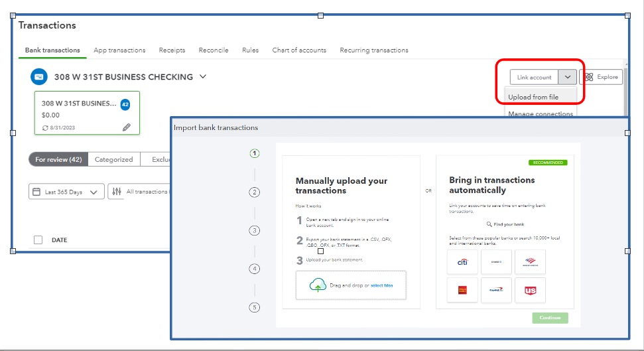This screenshot has width=644, height=351.
Task: Select the Capital One bank tile
Action: tap(496, 290)
